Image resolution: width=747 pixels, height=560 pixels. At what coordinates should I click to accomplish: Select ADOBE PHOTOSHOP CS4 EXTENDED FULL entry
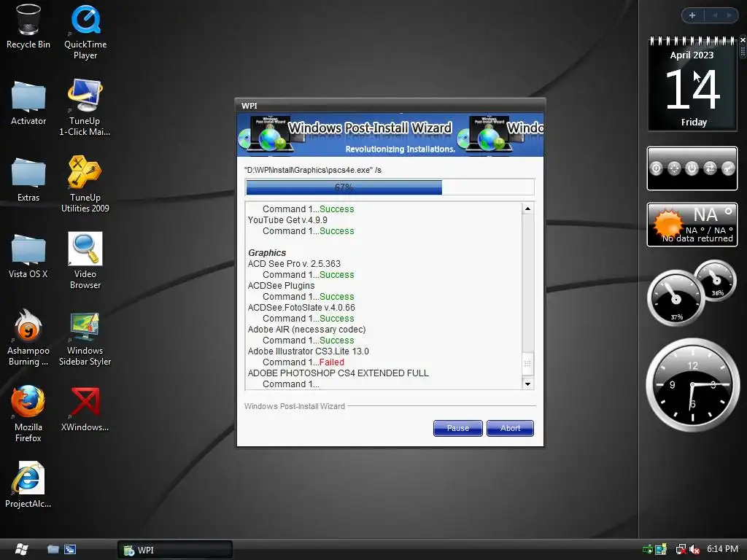[x=338, y=373]
